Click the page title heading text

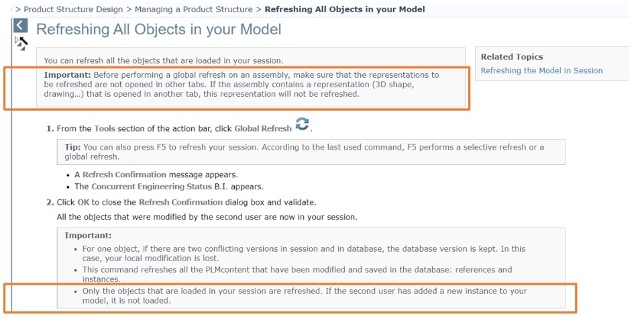pyautogui.click(x=159, y=30)
